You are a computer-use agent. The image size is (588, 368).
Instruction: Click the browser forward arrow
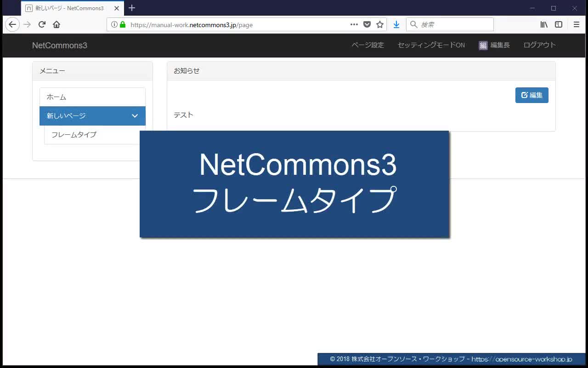(27, 24)
